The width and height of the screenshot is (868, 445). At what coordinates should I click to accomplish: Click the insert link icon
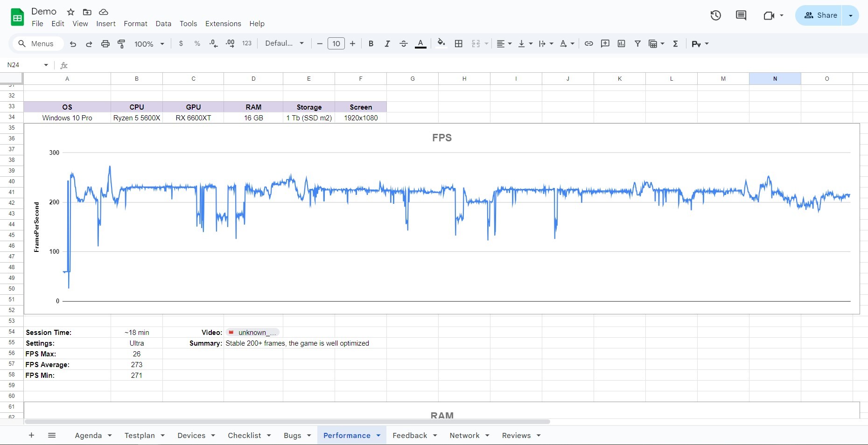589,44
